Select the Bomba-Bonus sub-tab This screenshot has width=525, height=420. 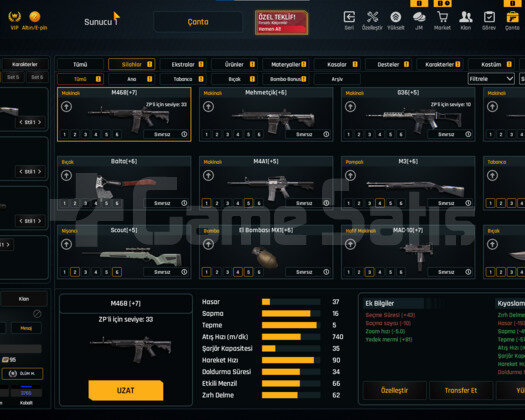click(286, 79)
